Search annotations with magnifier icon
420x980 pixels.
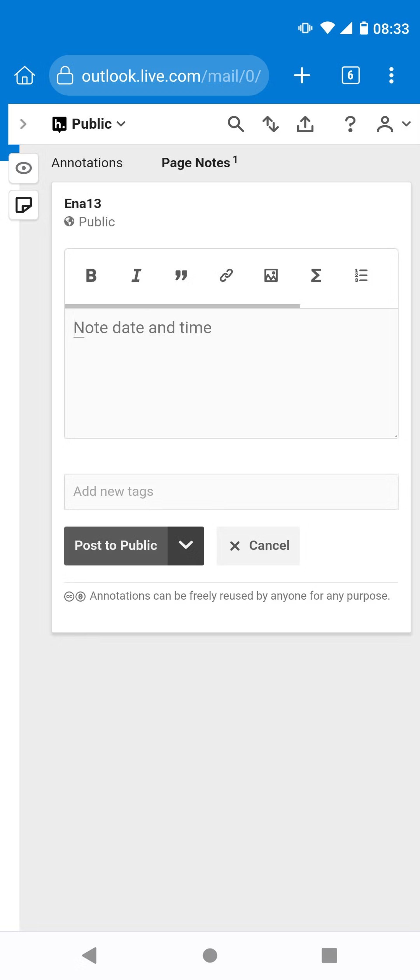click(x=236, y=124)
